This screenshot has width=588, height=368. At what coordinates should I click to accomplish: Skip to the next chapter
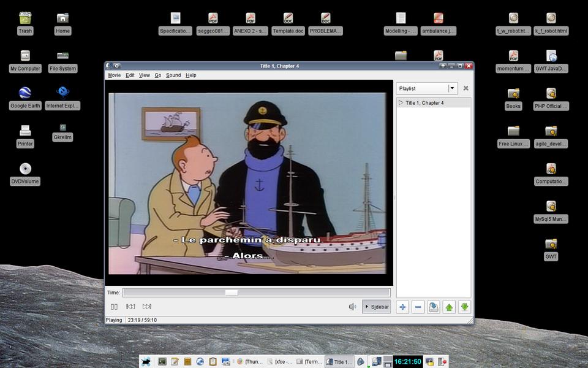click(147, 307)
